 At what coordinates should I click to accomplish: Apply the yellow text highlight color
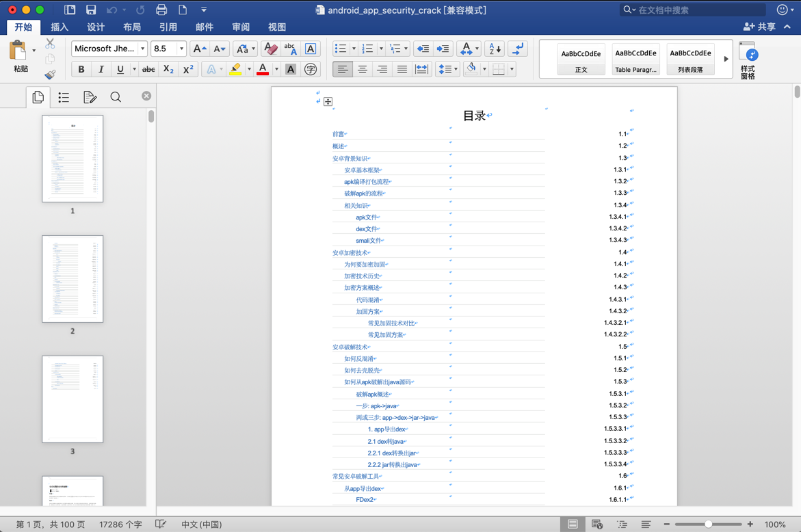[x=235, y=69]
